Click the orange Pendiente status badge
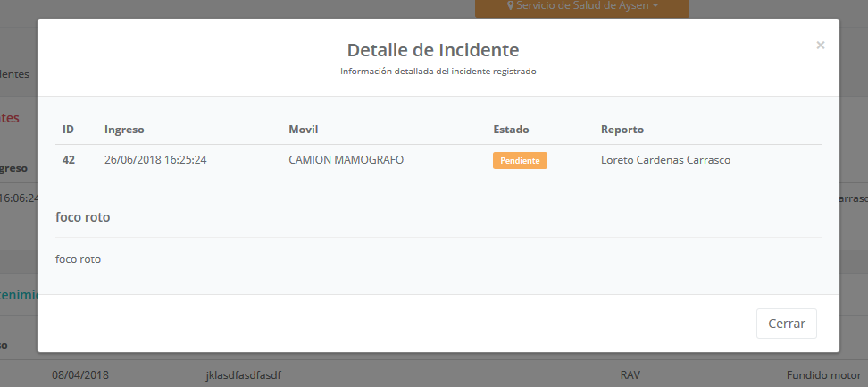Image resolution: width=868 pixels, height=387 pixels. pyautogui.click(x=519, y=161)
